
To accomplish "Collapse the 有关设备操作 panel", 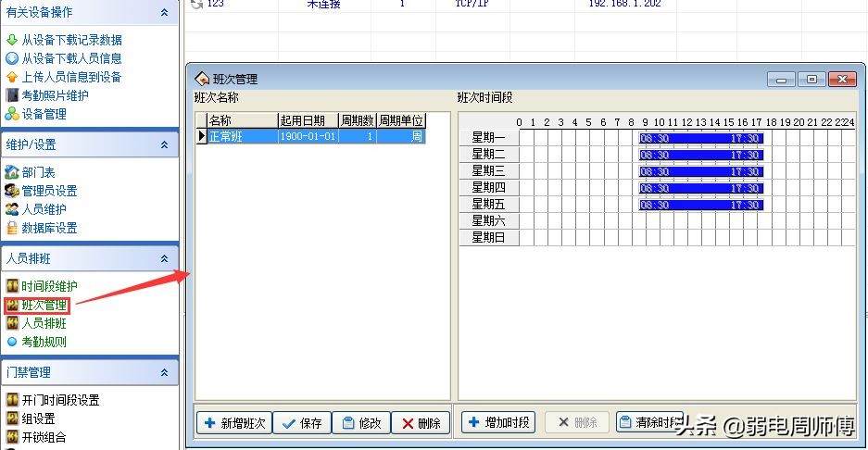I will [x=164, y=12].
